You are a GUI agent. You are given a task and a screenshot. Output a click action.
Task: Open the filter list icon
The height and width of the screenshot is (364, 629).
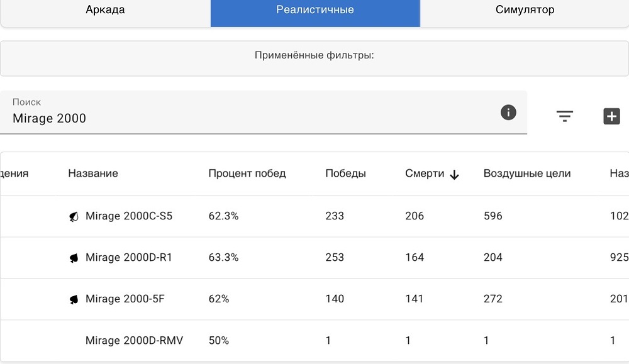point(564,116)
